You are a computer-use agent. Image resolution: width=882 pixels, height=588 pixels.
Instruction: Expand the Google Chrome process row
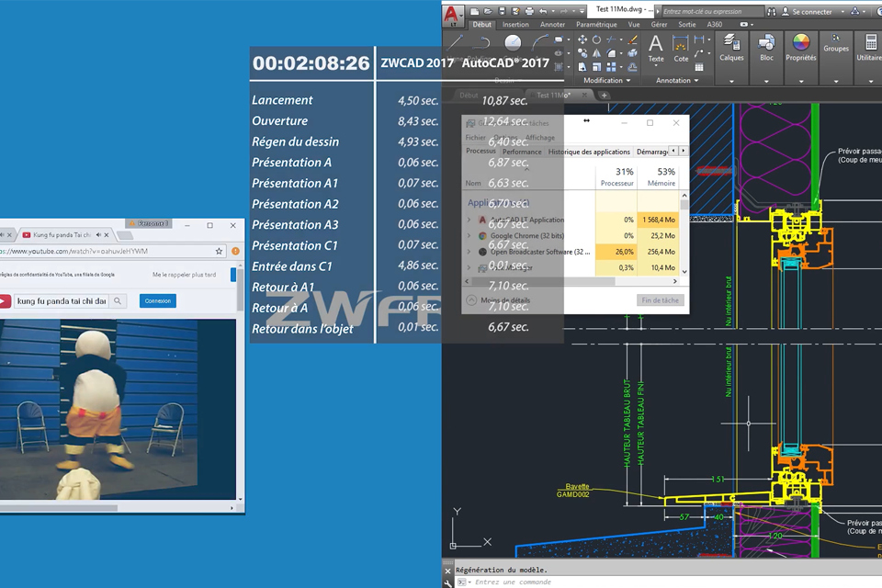(469, 236)
